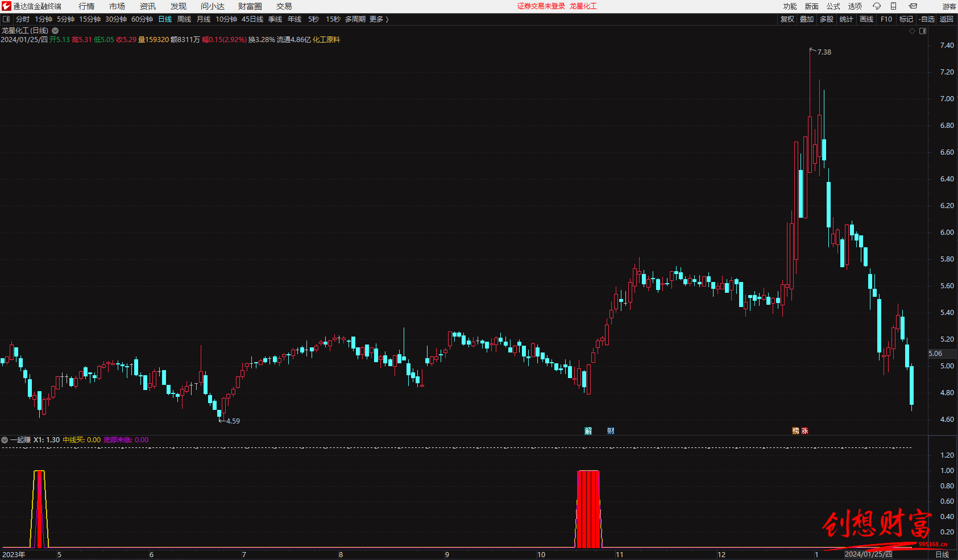
Task: Expand the 一起赚 indicator dropdown arrow
Action: click(5, 440)
